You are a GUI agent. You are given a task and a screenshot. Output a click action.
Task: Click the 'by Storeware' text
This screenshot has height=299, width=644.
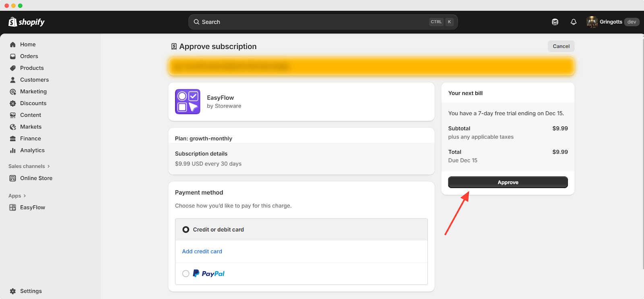pos(224,106)
